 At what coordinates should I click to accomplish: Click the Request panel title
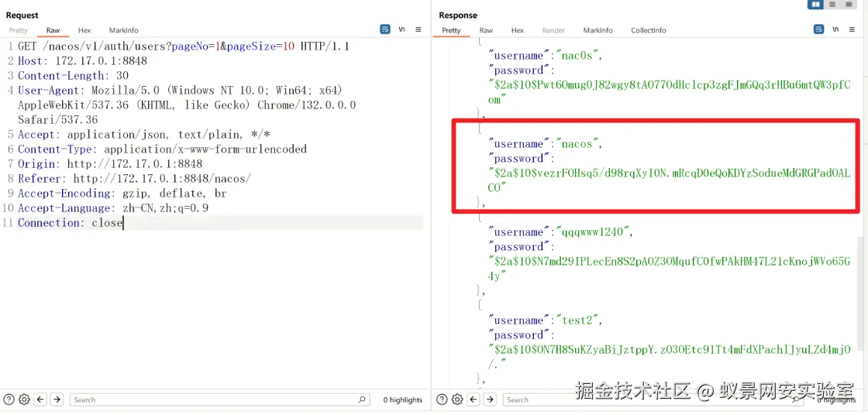point(22,15)
